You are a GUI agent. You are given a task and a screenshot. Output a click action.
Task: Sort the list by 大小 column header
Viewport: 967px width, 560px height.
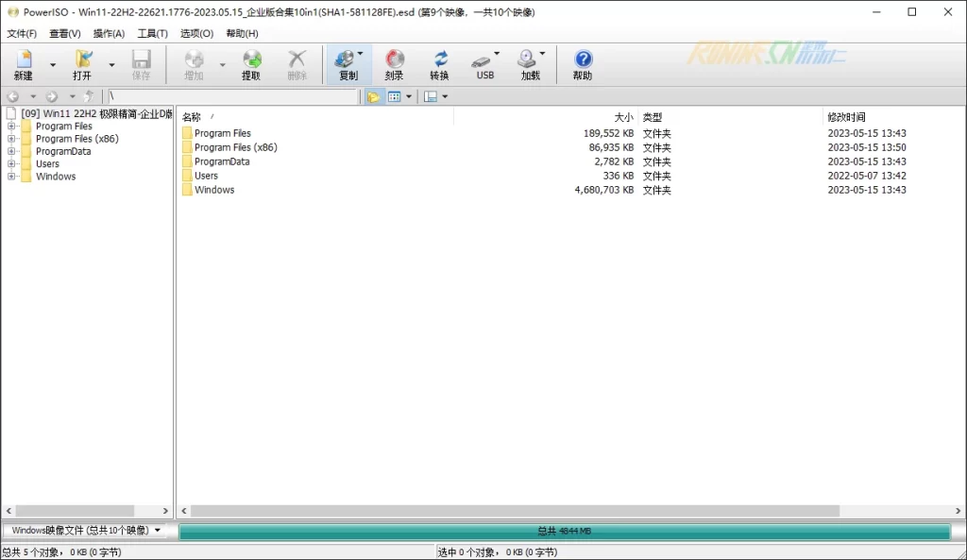coord(623,117)
